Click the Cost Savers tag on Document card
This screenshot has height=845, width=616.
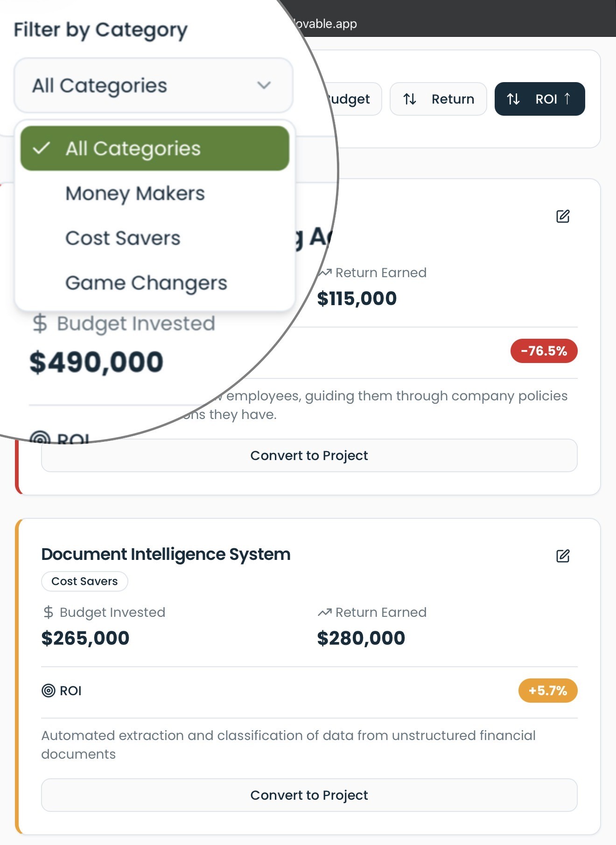tap(84, 581)
